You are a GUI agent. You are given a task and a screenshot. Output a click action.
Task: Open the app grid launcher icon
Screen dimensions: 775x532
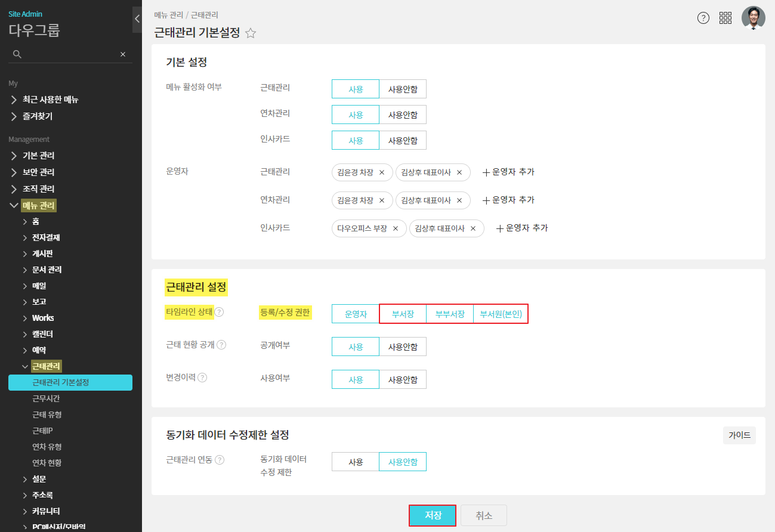(x=725, y=18)
